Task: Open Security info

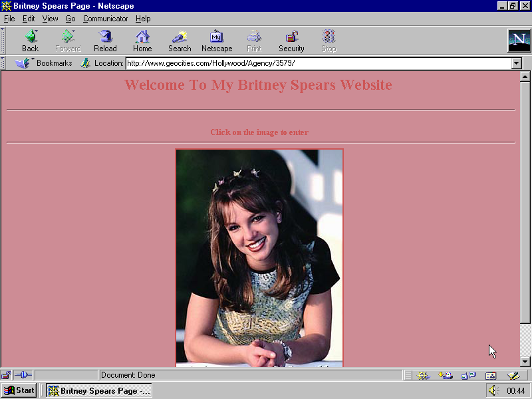Action: click(x=291, y=41)
